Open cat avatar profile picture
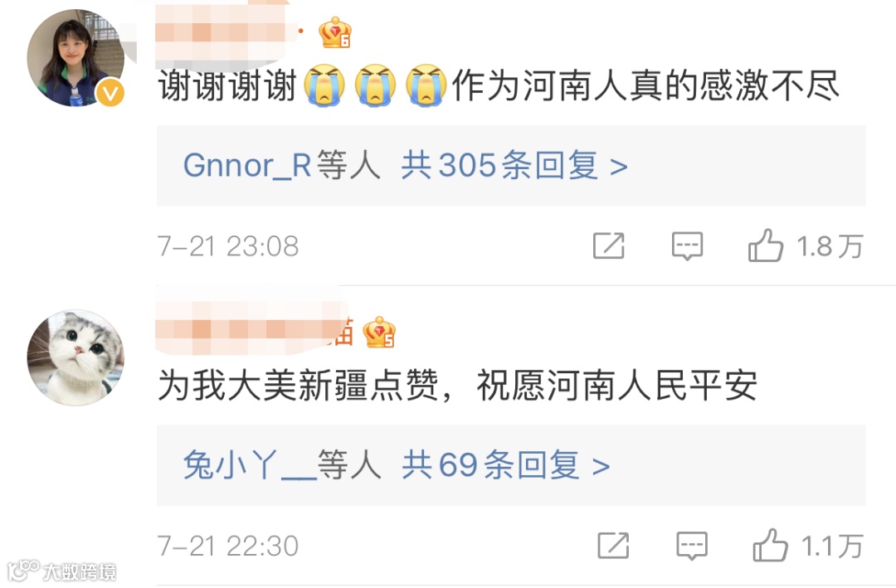The width and height of the screenshot is (896, 588). click(x=75, y=357)
